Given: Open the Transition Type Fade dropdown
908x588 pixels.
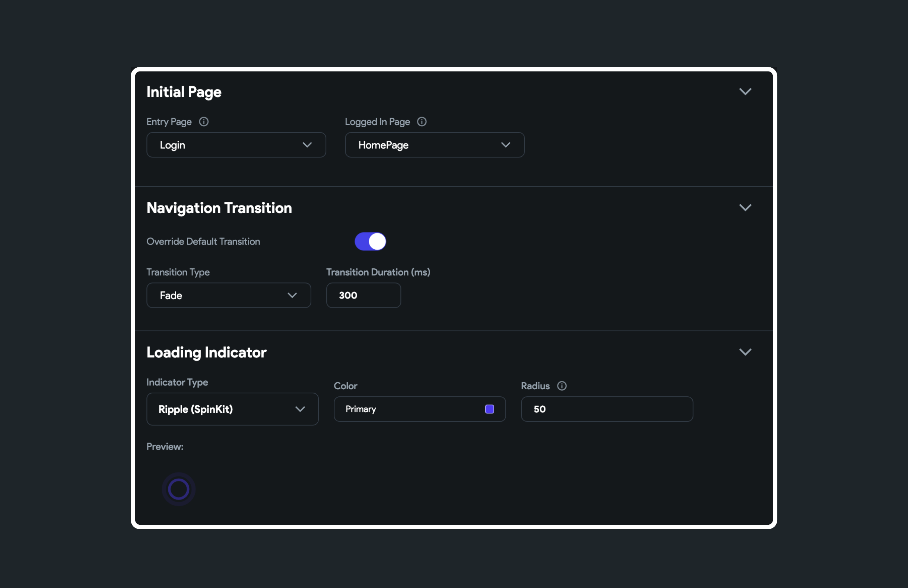Looking at the screenshot, I should pos(229,295).
